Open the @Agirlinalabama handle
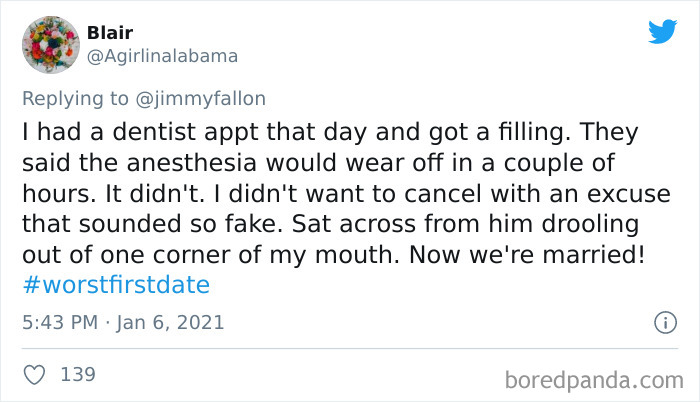This screenshot has height=402, width=700. click(x=163, y=56)
